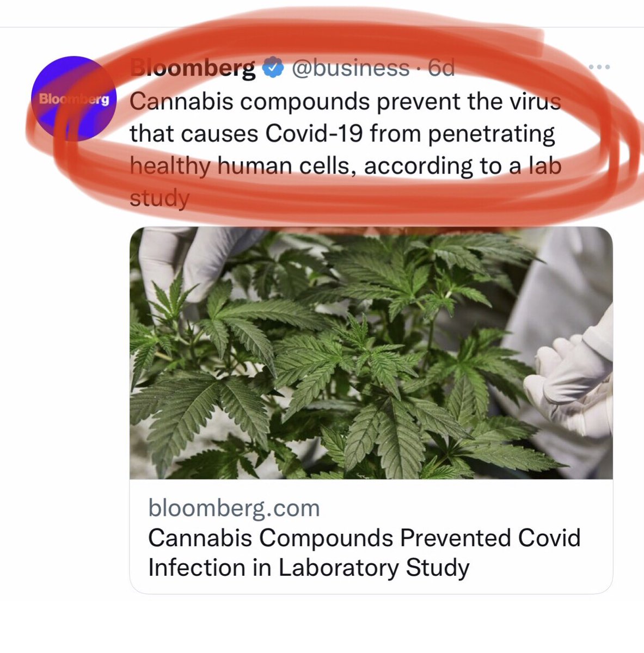Select the 'Cannabis compounds prevent the virus' line
The height and width of the screenshot is (653, 644).
[345, 101]
